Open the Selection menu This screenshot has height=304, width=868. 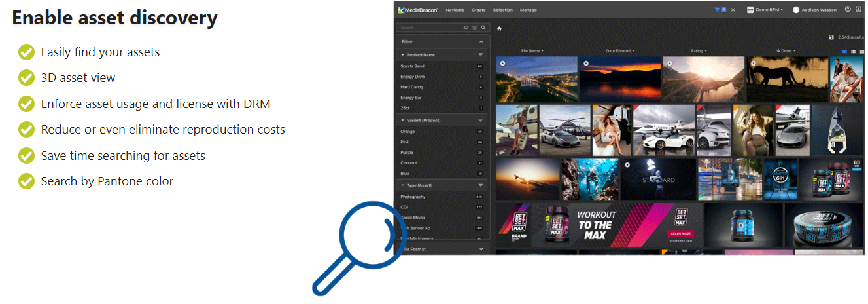[503, 10]
